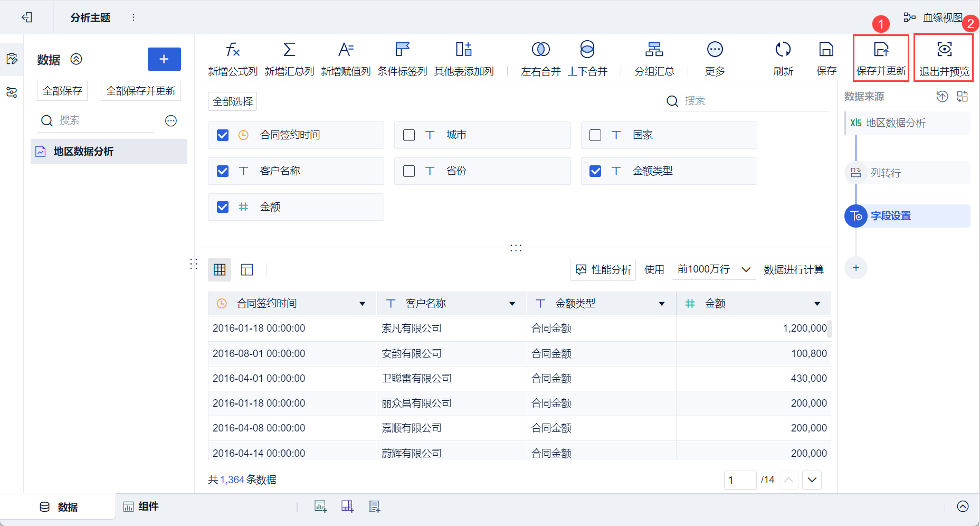The height and width of the screenshot is (526, 980).
Task: Click the table vertical scrollbar
Action: (x=830, y=328)
